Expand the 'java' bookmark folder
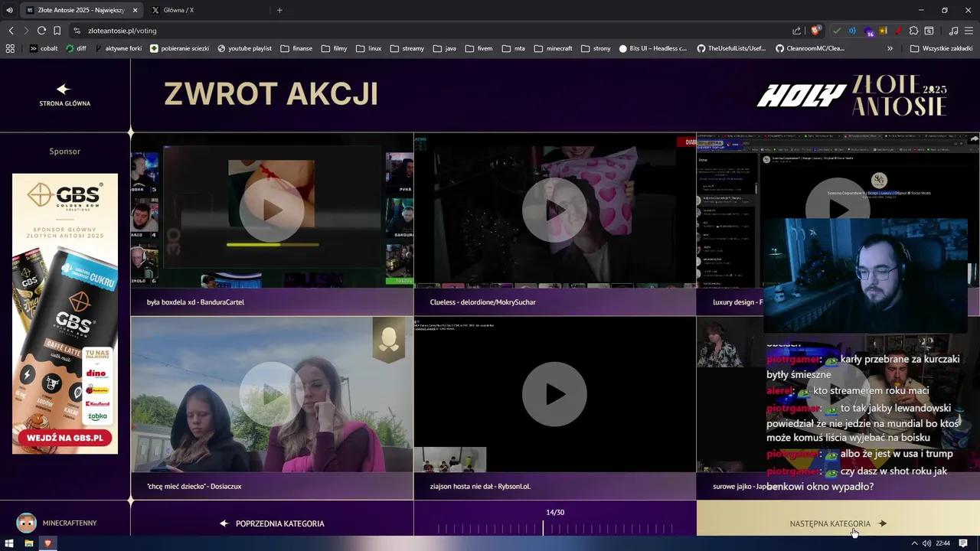The width and height of the screenshot is (980, 551). [444, 48]
